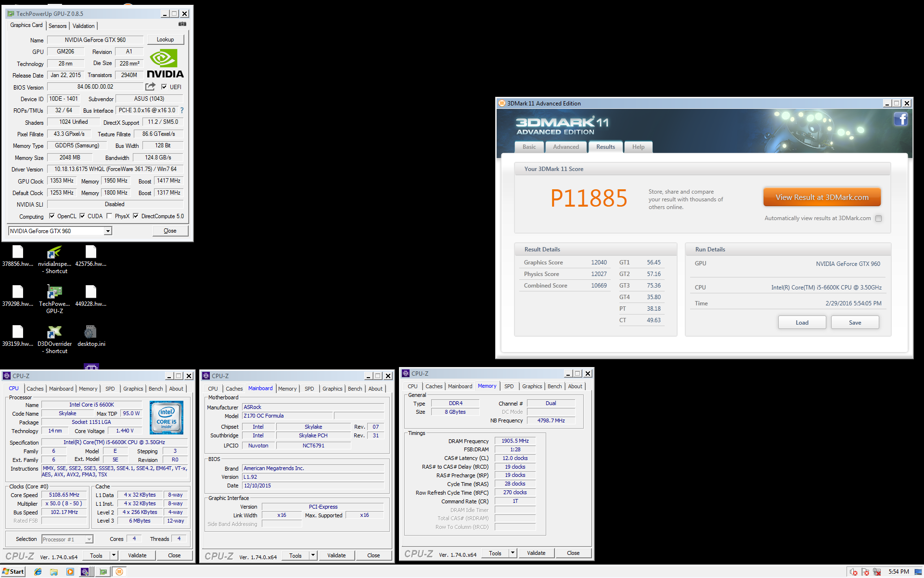Image resolution: width=924 pixels, height=578 pixels.
Task: Click the muted volume tray icon
Action: click(x=854, y=572)
